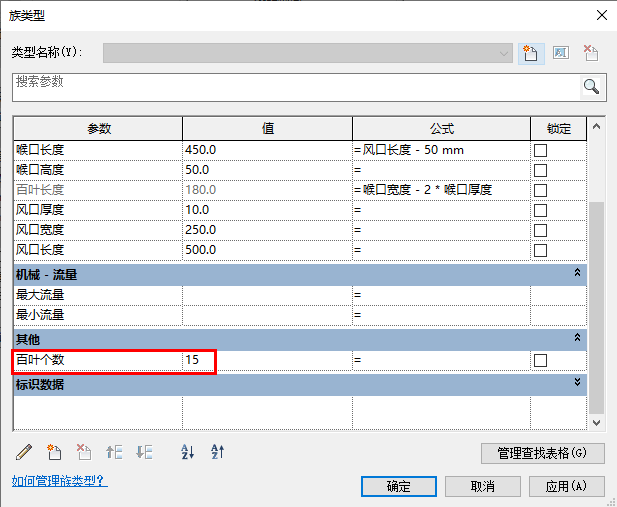Select the 喉口长度 parameter name

40,150
